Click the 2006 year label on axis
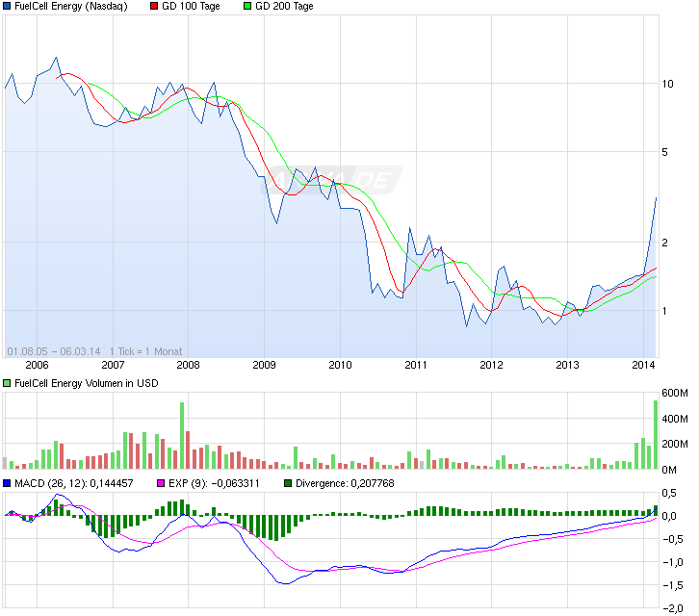 pyautogui.click(x=37, y=365)
